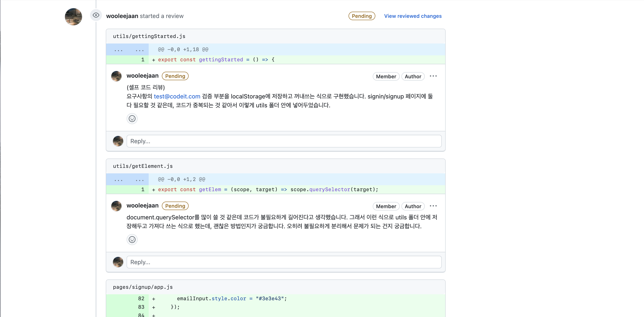This screenshot has width=644, height=317.
Task: Click small avatar beside first Reply box
Action: click(118, 141)
